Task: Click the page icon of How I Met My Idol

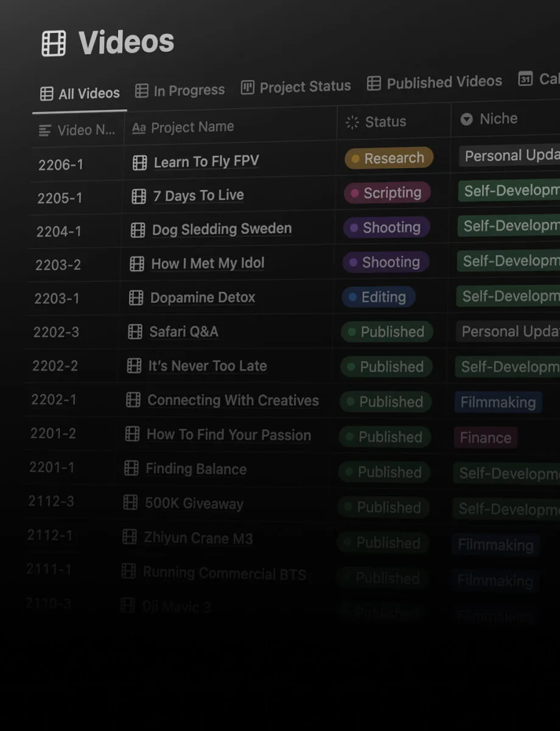Action: 137,264
